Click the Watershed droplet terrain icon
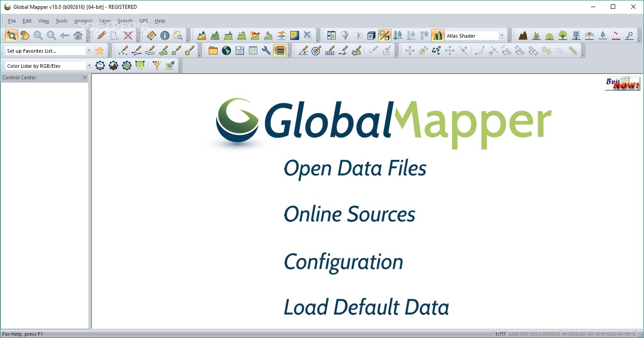 [268, 35]
